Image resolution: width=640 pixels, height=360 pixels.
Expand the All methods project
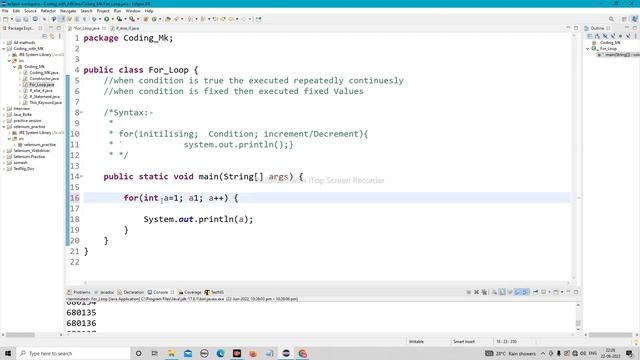pos(4,42)
